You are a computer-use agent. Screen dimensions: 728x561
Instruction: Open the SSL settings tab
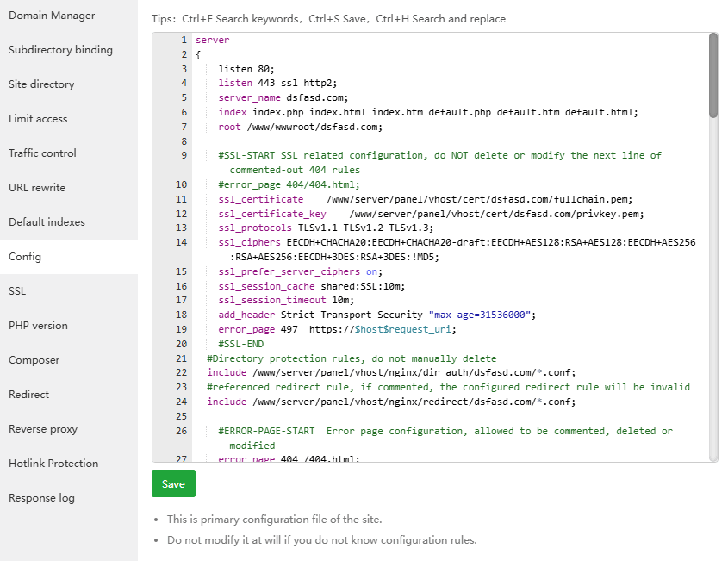(x=17, y=291)
